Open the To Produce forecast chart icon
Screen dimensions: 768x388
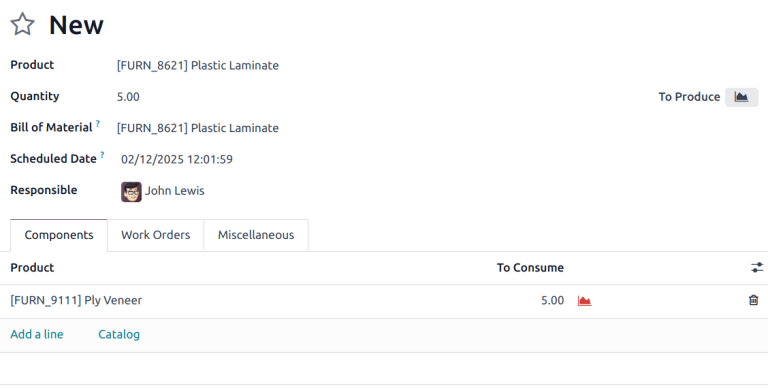(x=741, y=97)
